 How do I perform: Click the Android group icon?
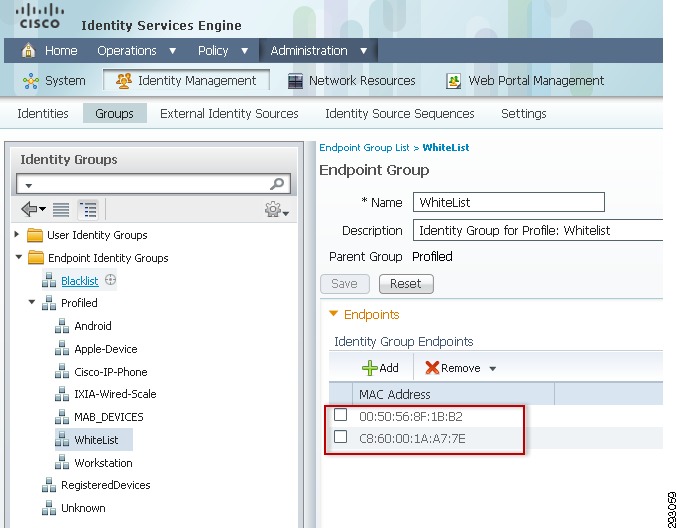click(x=62, y=326)
